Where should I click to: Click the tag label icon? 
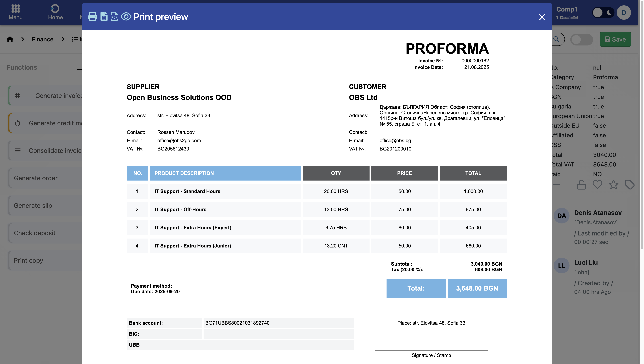click(630, 185)
